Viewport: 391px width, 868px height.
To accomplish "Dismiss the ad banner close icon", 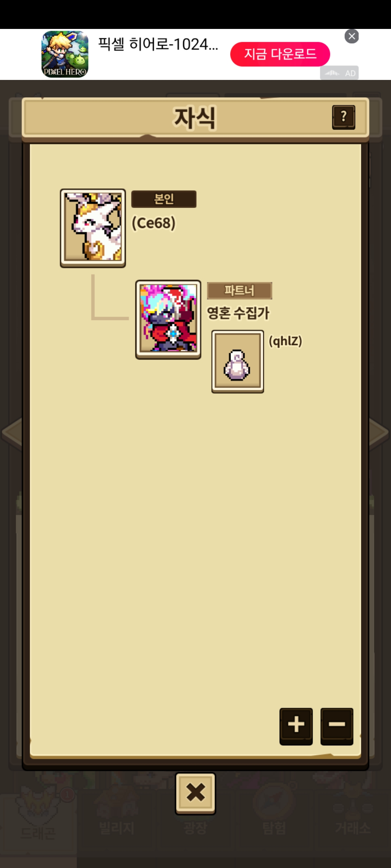I will point(352,36).
